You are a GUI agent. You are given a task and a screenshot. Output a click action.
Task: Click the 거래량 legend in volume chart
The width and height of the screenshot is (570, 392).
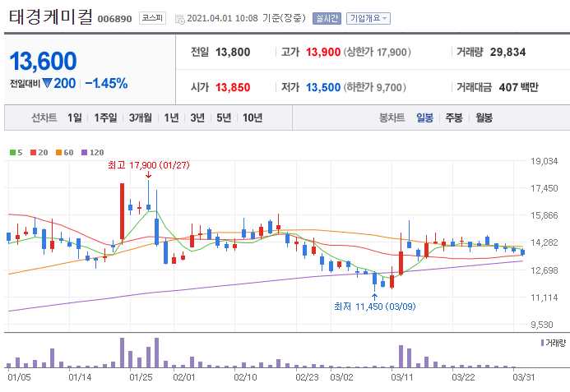(x=554, y=343)
